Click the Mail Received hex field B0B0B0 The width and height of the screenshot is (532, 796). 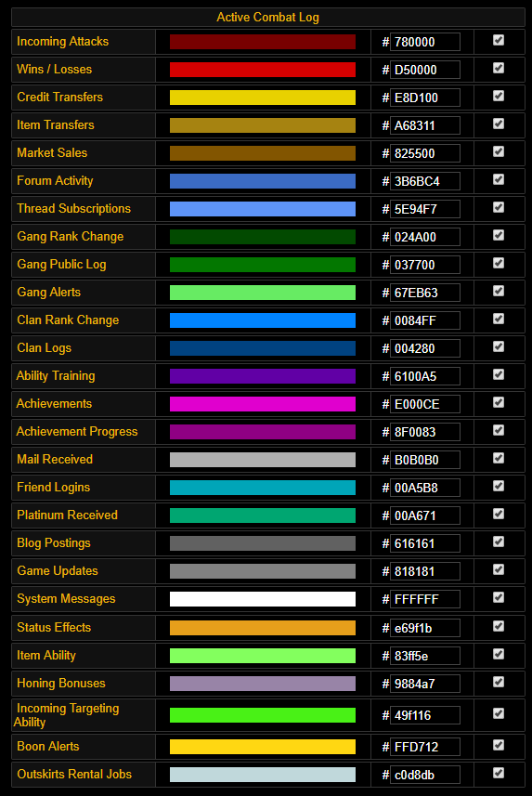tap(425, 460)
